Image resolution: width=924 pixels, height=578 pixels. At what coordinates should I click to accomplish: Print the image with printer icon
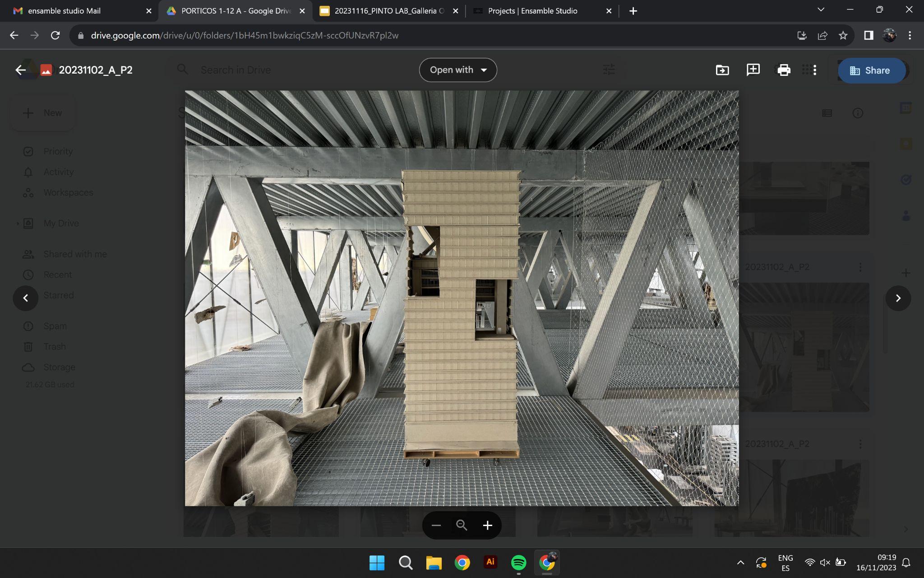784,70
